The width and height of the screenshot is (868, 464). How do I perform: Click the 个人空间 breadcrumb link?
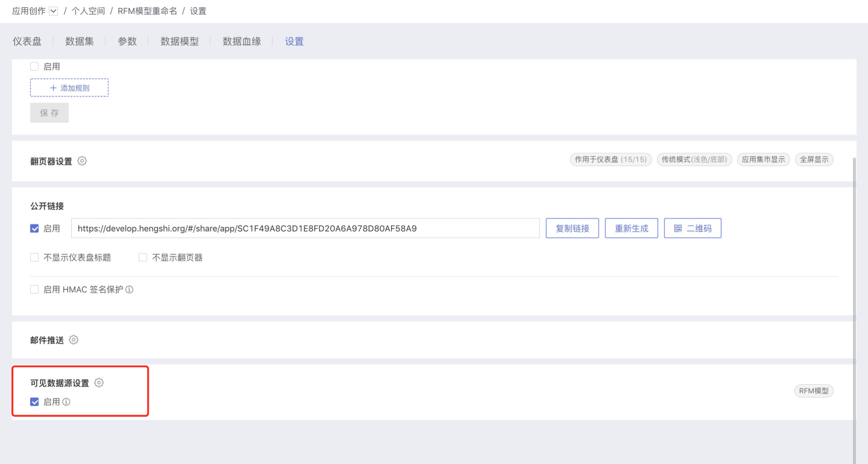pos(88,11)
